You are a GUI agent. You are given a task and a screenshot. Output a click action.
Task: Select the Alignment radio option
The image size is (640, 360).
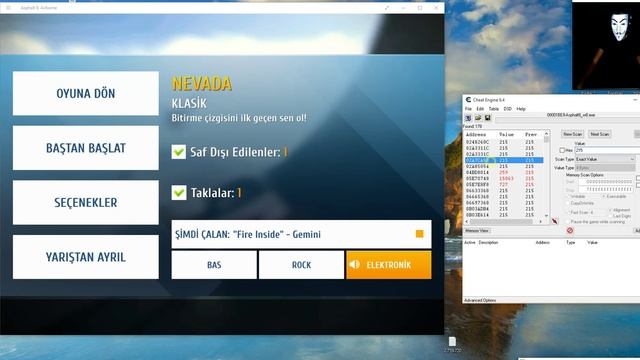coord(611,210)
